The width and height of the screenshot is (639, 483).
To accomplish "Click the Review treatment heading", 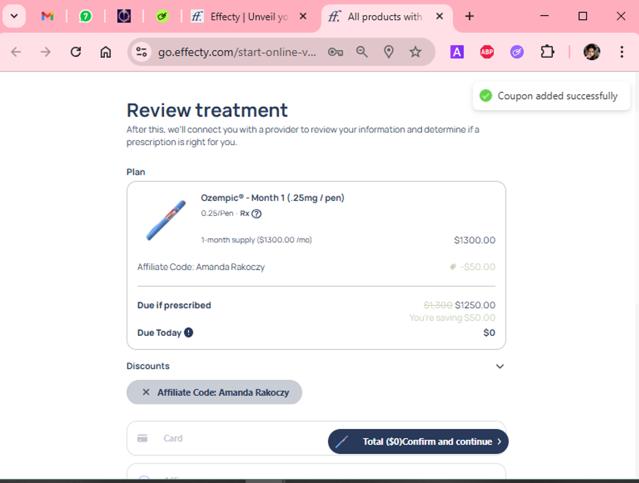I will (x=207, y=110).
